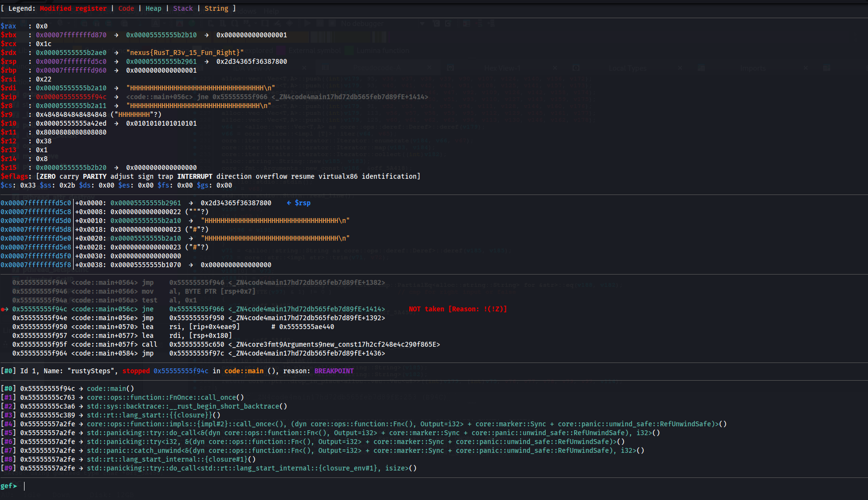Click stack address 0x00007fffffffd5c0

click(36, 203)
